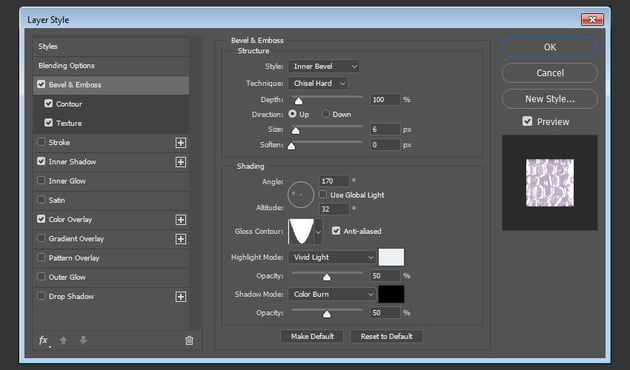630x370 pixels.
Task: Click the Size slider handle
Action: pos(296,130)
